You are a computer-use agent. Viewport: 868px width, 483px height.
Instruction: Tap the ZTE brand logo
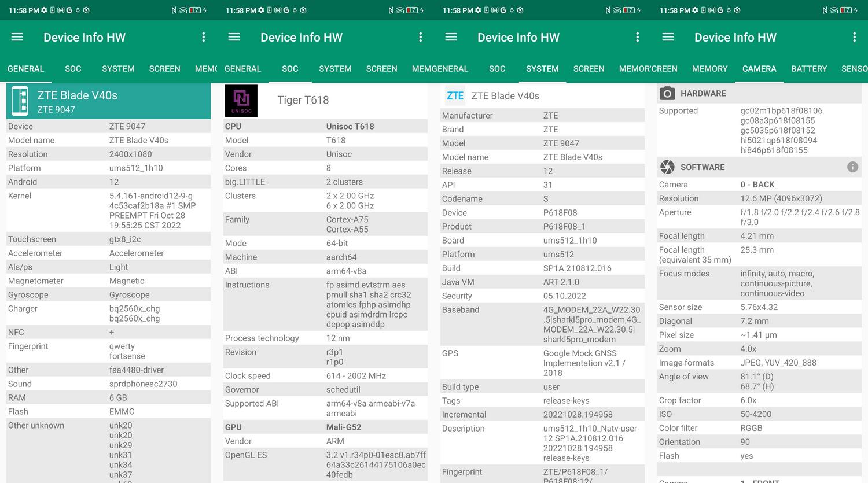pos(455,96)
